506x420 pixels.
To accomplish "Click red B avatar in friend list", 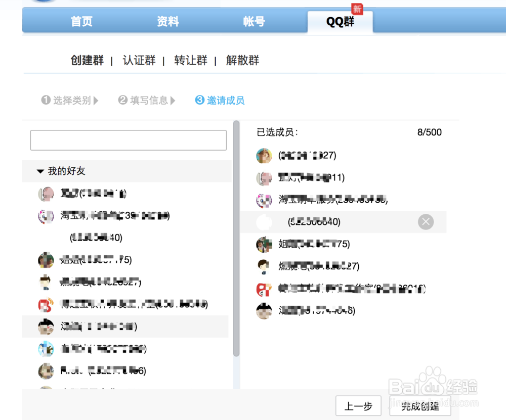I will (46, 304).
